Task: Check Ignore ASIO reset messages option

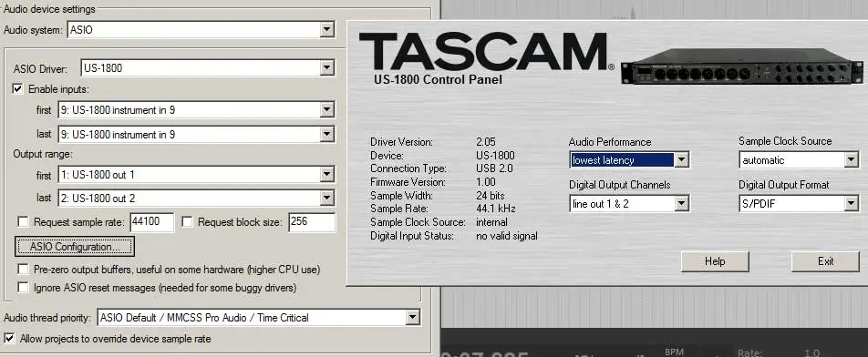Action: click(x=24, y=288)
